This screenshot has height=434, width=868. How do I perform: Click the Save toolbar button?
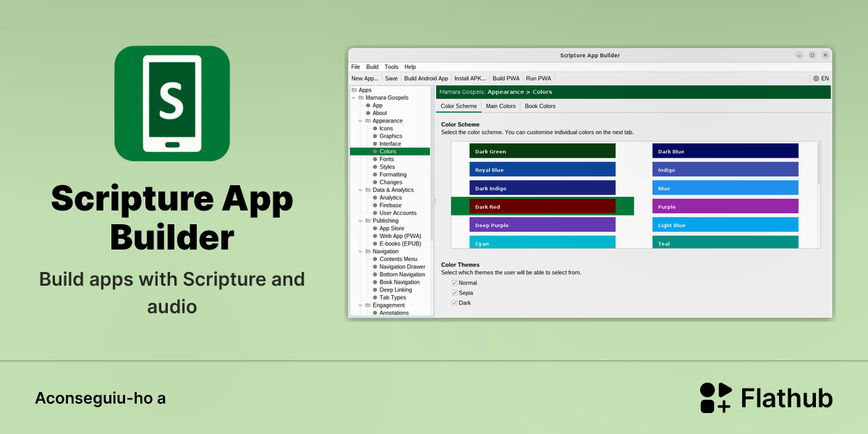[391, 78]
